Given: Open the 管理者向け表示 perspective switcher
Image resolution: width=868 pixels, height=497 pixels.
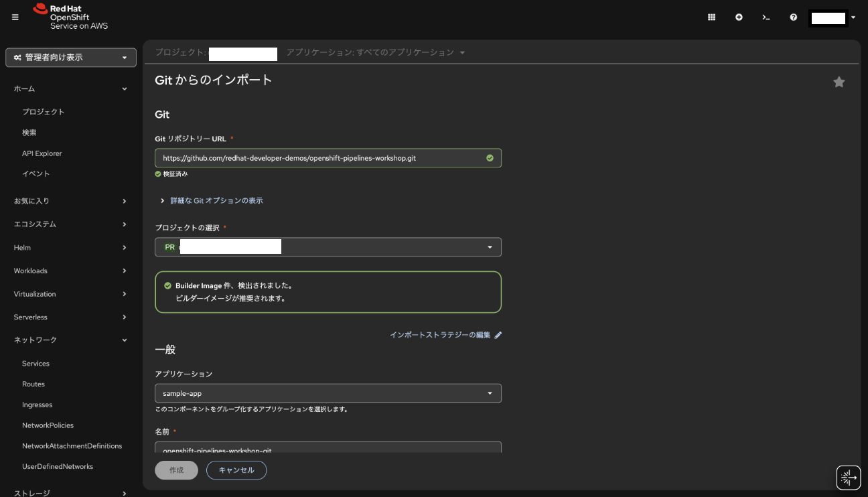Looking at the screenshot, I should click(71, 58).
